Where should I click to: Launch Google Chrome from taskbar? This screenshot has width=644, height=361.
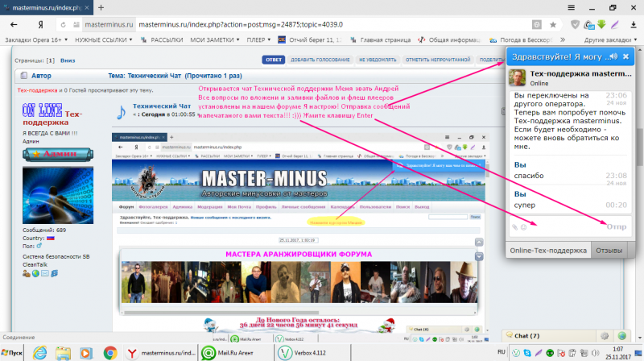pyautogui.click(x=109, y=353)
